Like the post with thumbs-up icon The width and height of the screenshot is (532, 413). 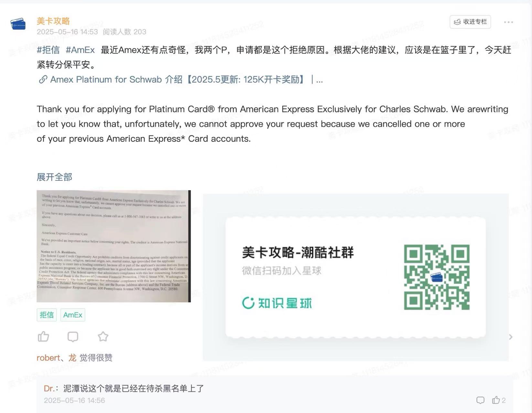coord(43,336)
